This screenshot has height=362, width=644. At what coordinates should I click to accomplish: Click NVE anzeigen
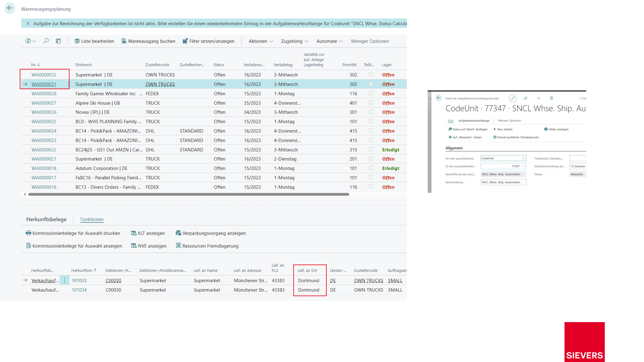149,246
